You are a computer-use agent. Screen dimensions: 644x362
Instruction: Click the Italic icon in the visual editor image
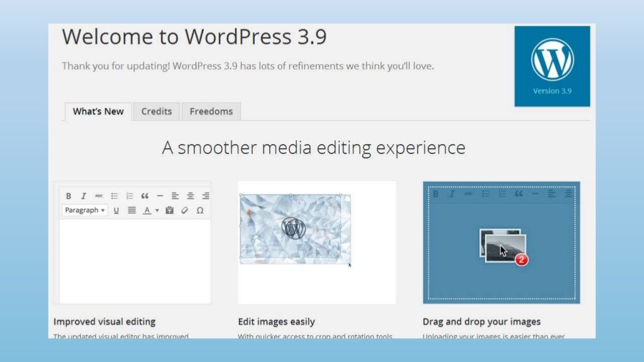tap(84, 196)
